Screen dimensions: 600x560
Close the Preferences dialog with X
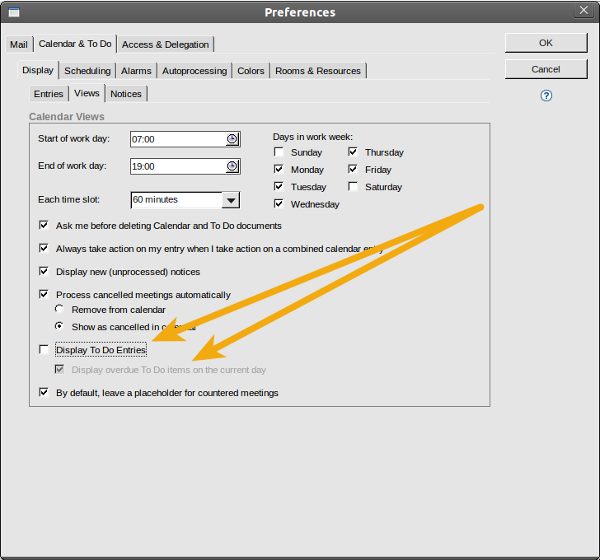[x=584, y=10]
